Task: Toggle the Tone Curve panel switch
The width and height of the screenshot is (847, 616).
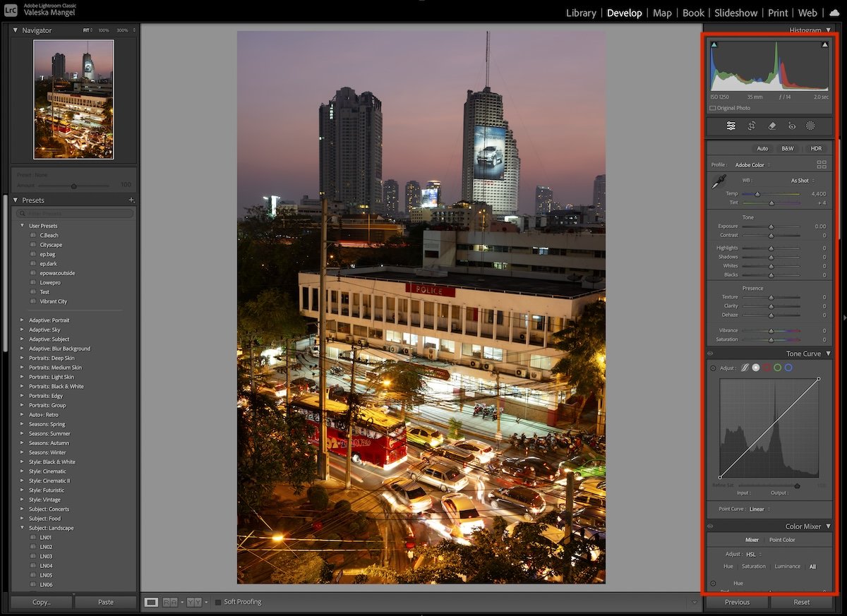Action: 709,354
